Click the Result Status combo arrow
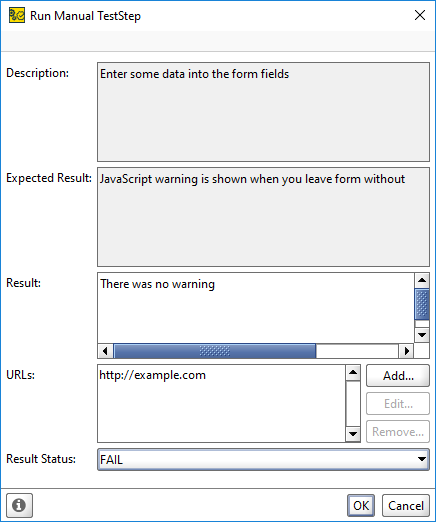436x522 pixels. click(422, 459)
